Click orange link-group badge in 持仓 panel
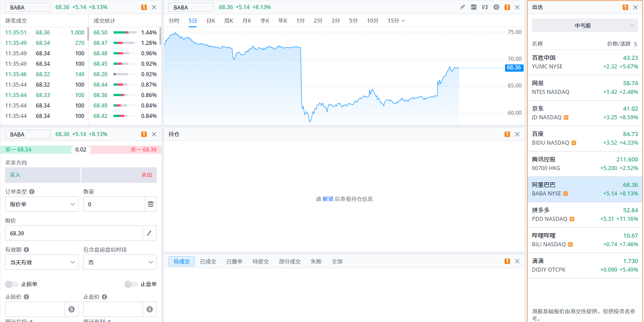Image resolution: width=644 pixels, height=322 pixels. (x=507, y=134)
